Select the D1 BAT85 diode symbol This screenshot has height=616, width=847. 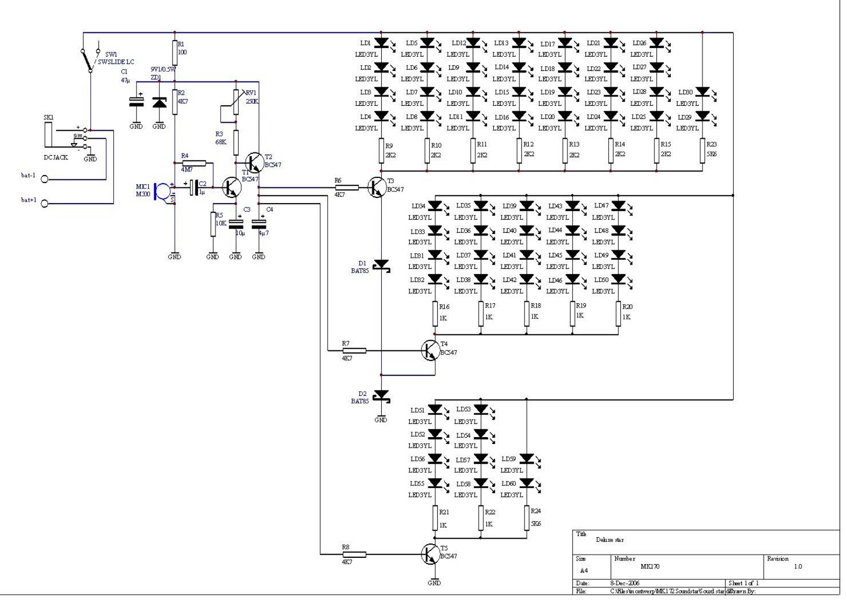coord(381,266)
